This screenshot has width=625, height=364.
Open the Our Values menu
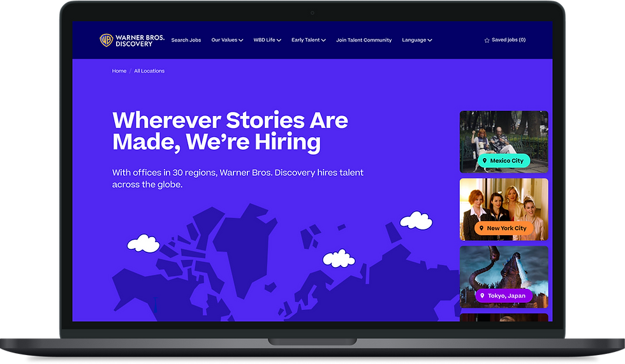227,40
